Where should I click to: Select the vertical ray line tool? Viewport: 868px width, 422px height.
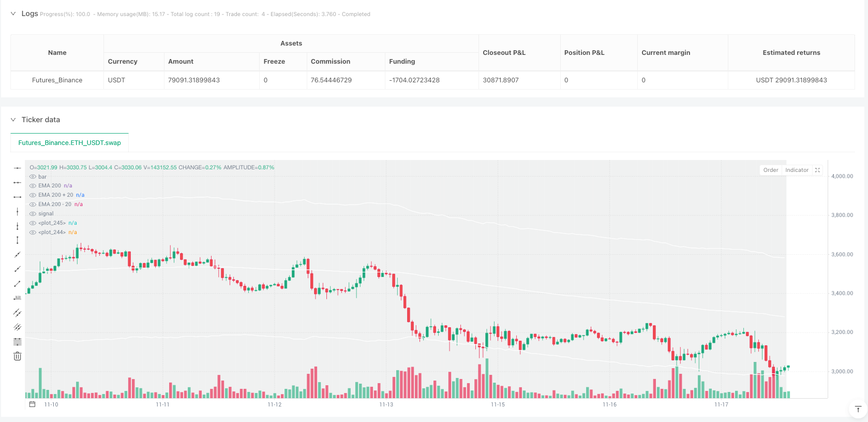click(17, 226)
